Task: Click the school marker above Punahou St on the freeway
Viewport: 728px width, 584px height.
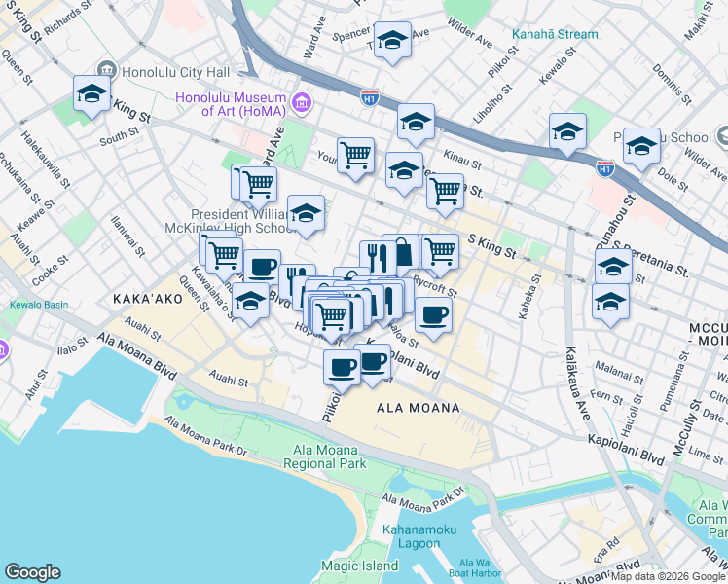Action: point(567,131)
